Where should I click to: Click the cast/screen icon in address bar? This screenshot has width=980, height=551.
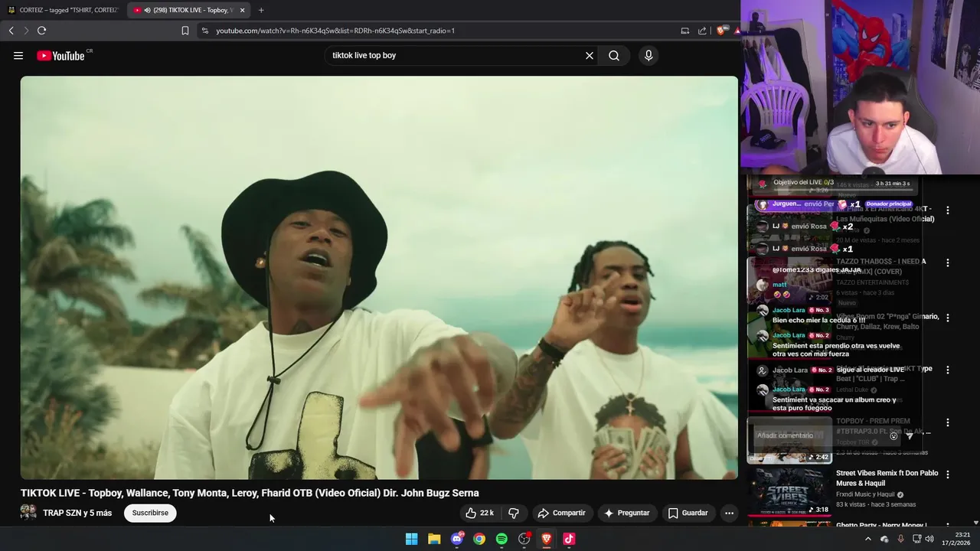pos(684,31)
